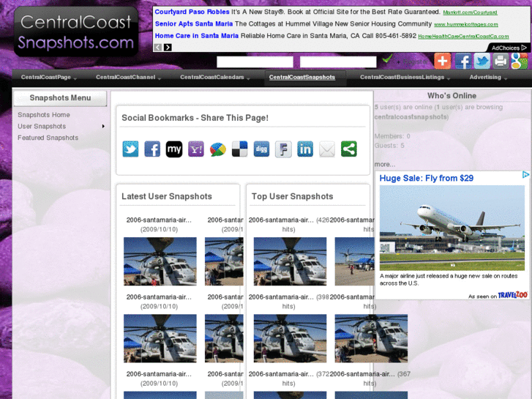Click the username login field

point(255,62)
